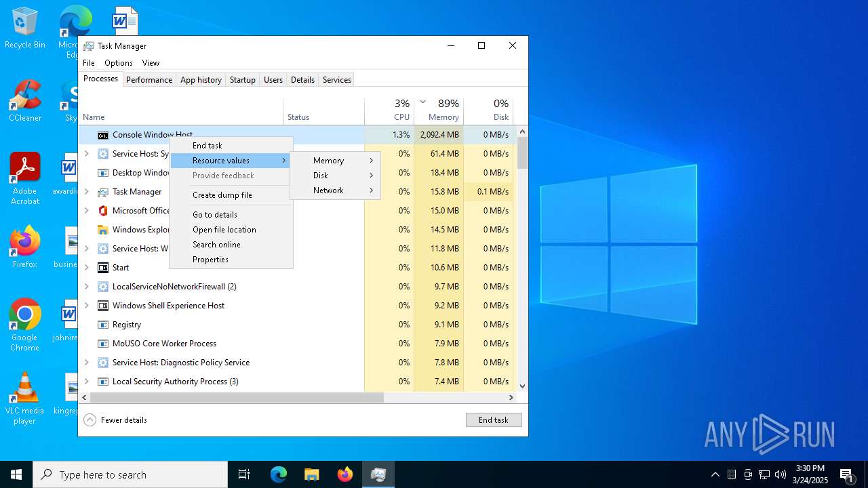
Task: Click the LocalServiceNoNetworkFirewall gear icon
Action: (103, 287)
